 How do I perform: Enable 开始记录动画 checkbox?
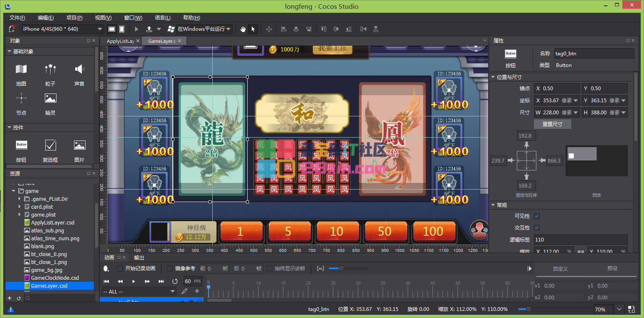point(120,269)
